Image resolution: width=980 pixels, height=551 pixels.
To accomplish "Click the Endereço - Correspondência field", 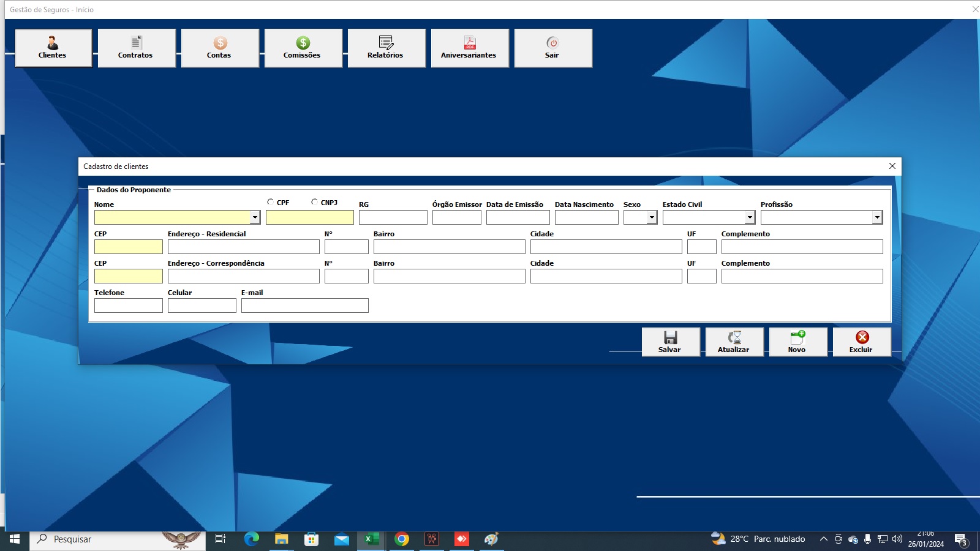I will (x=244, y=276).
